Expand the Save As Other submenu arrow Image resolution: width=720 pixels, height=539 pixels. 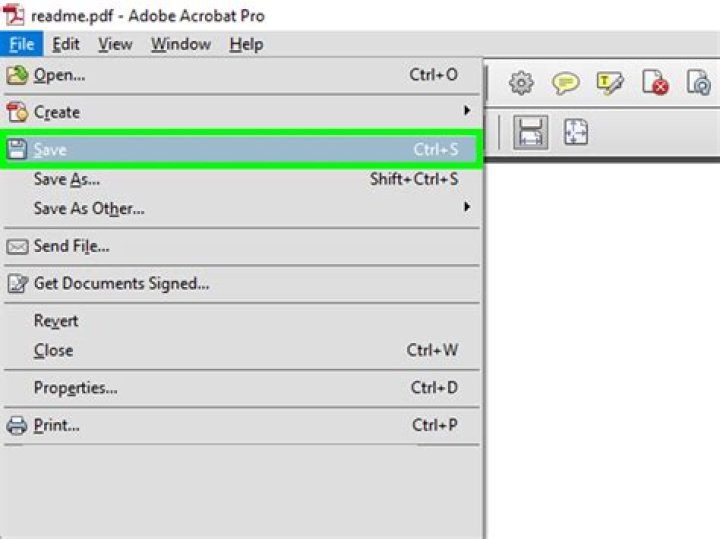(x=466, y=208)
